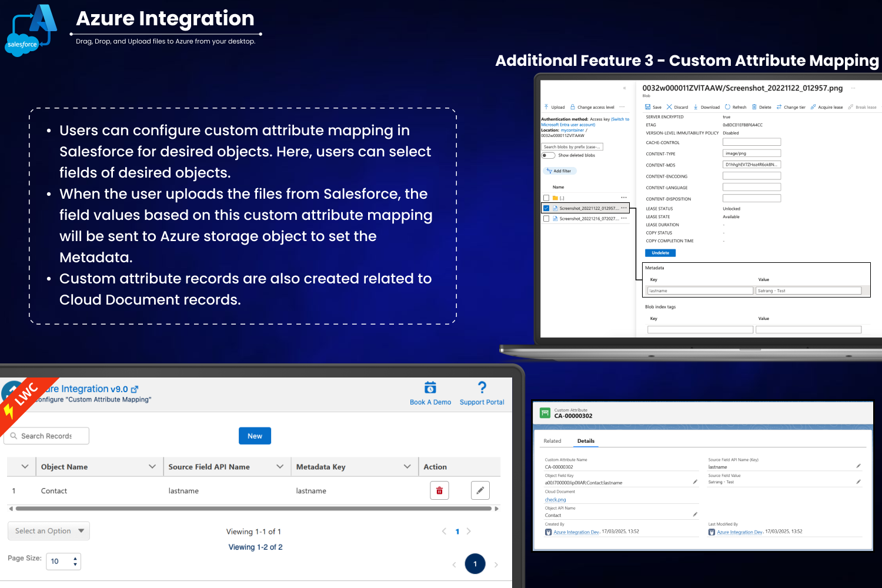Click Search blobs by prefix field
Image resolution: width=882 pixels, height=588 pixels.
572,147
